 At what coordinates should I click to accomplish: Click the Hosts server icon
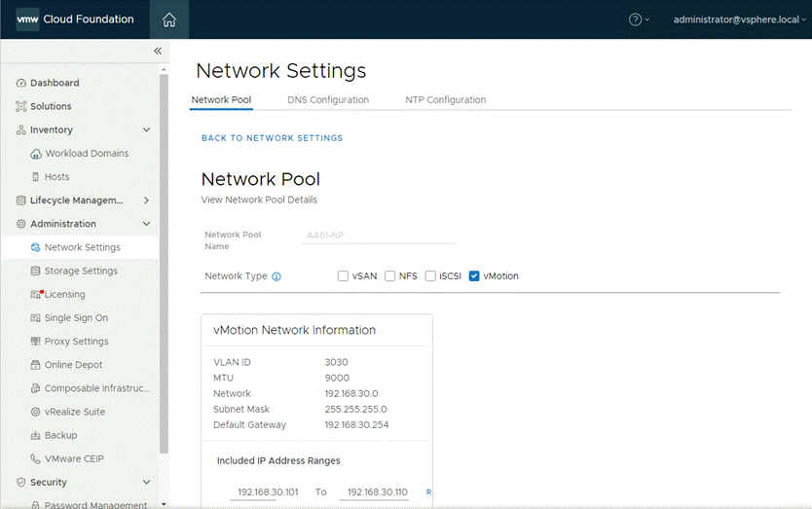point(35,177)
